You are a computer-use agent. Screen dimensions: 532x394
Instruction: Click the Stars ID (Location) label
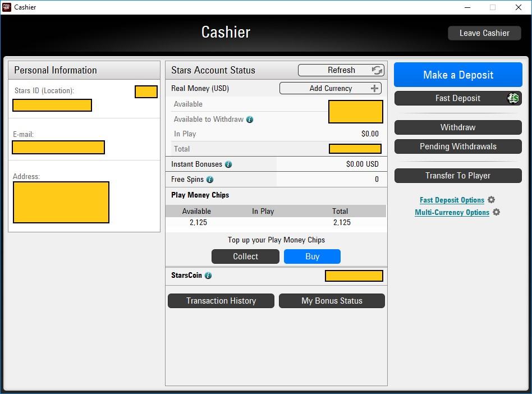point(44,90)
